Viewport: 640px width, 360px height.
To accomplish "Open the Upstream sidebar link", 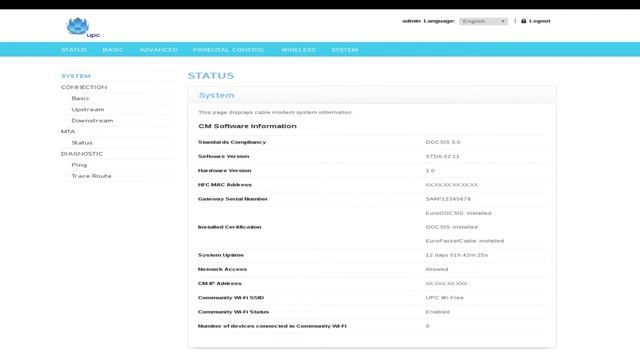I will (x=88, y=109).
